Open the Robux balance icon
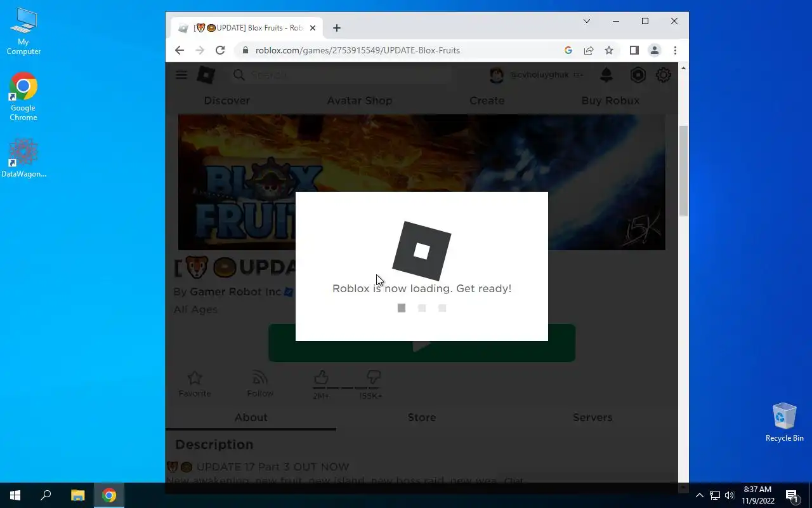 pos(638,75)
